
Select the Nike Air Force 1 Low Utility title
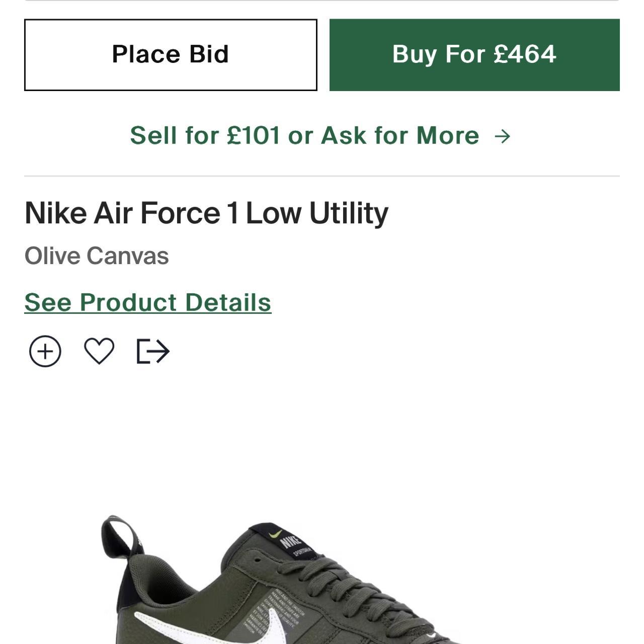tap(207, 213)
